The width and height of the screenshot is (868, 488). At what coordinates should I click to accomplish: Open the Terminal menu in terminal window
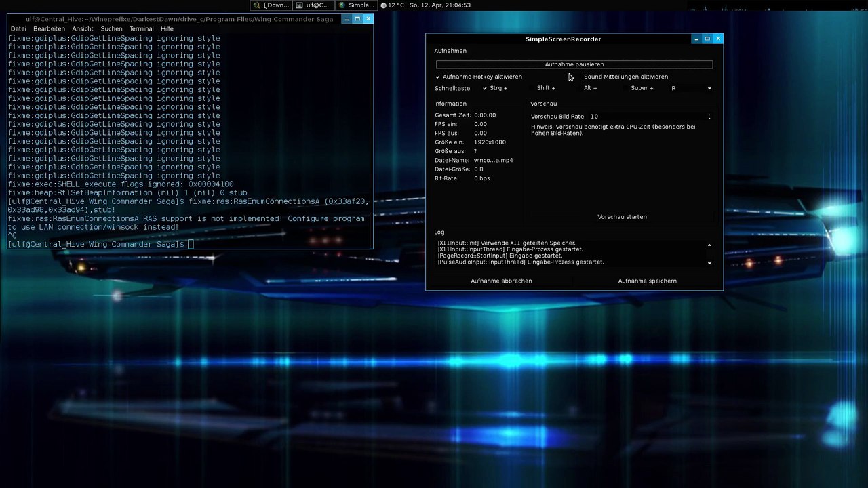142,28
